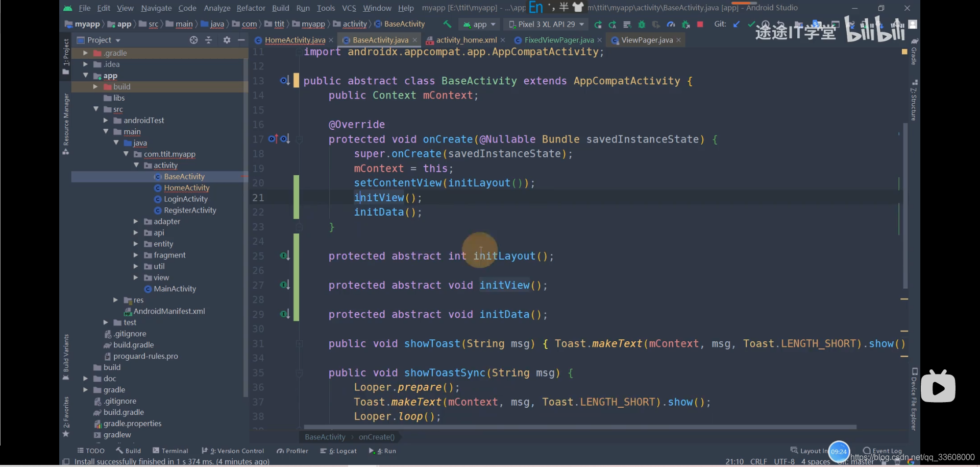Viewport: 980px width, 467px height.
Task: Open the Profiler tool window
Action: click(x=292, y=451)
